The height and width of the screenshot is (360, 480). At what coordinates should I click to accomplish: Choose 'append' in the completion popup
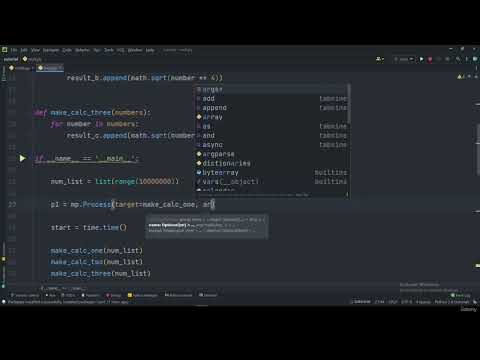coord(272,108)
